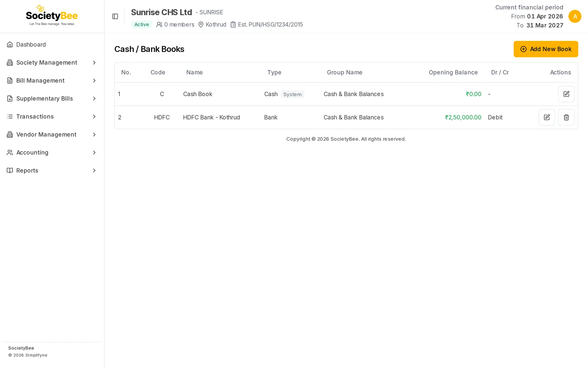Toggle the sidebar panel icon
588x368 pixels.
115,17
